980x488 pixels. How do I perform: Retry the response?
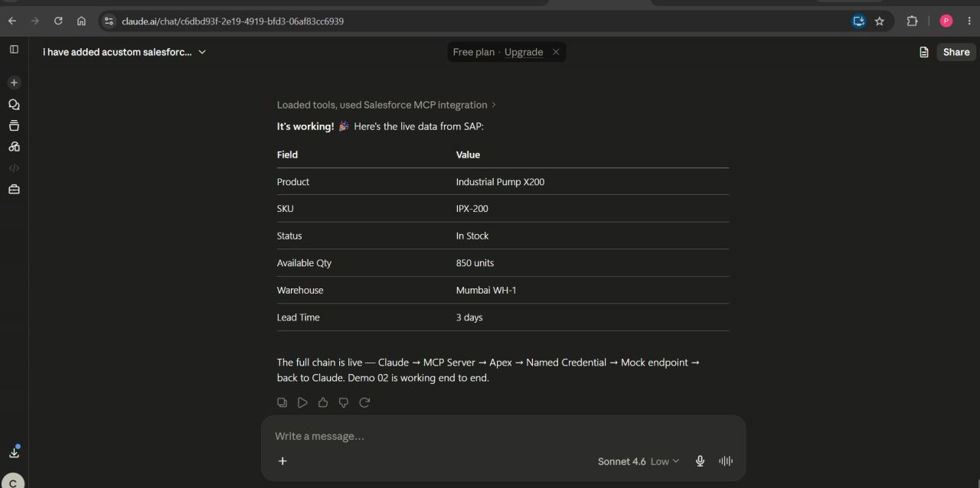click(x=364, y=402)
